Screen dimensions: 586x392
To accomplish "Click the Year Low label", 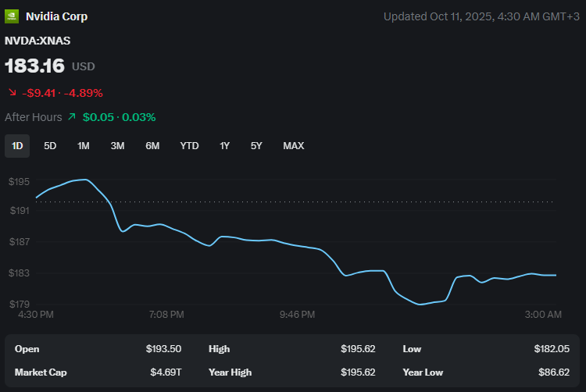I will coord(423,372).
